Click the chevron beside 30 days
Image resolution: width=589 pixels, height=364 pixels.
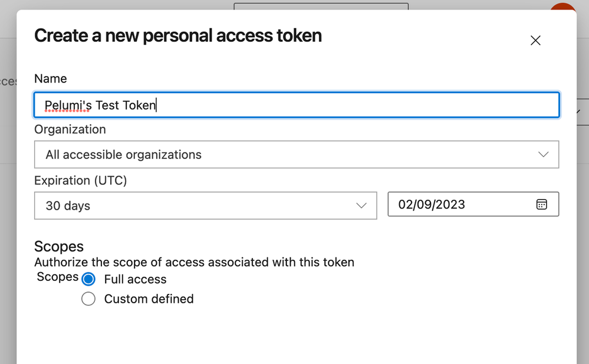pos(361,206)
